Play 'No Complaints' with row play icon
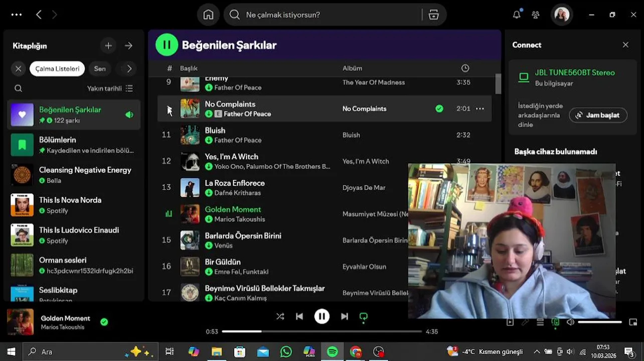This screenshot has height=361, width=644. pyautogui.click(x=169, y=109)
